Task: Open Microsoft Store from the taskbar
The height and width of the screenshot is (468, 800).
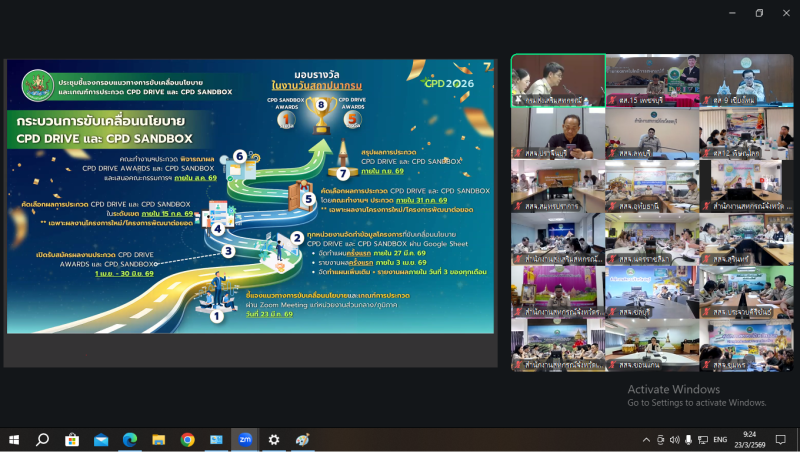Action: click(72, 439)
